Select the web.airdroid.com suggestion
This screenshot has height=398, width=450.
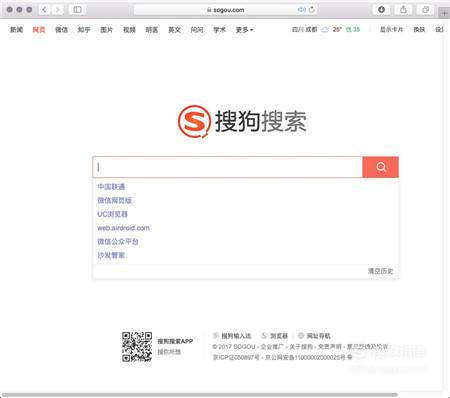coord(123,228)
